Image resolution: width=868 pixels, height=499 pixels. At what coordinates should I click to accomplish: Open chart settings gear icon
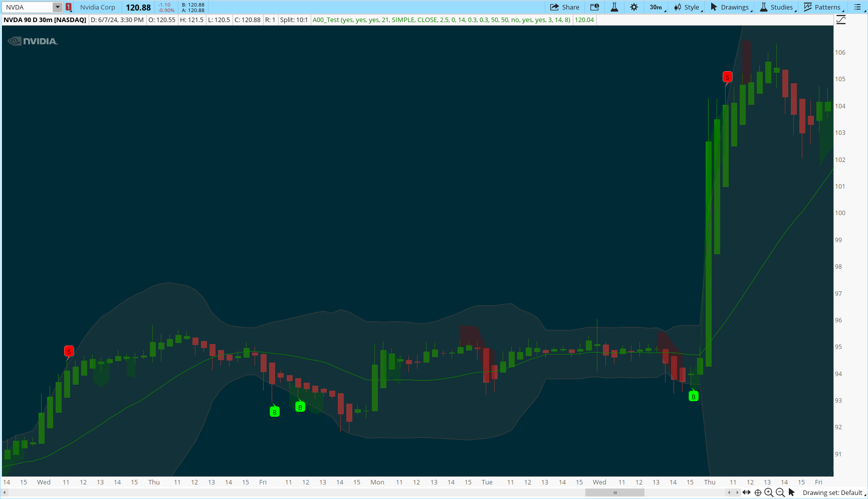pyautogui.click(x=634, y=7)
